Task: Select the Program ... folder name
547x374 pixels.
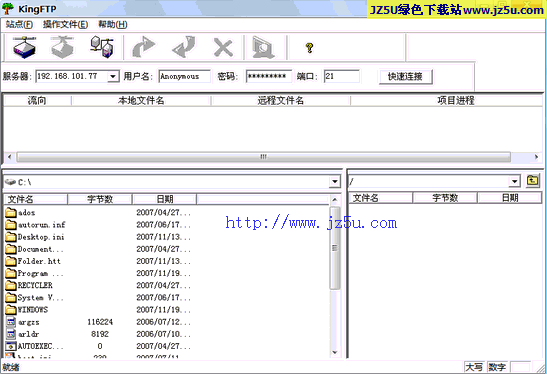Action: [40, 273]
